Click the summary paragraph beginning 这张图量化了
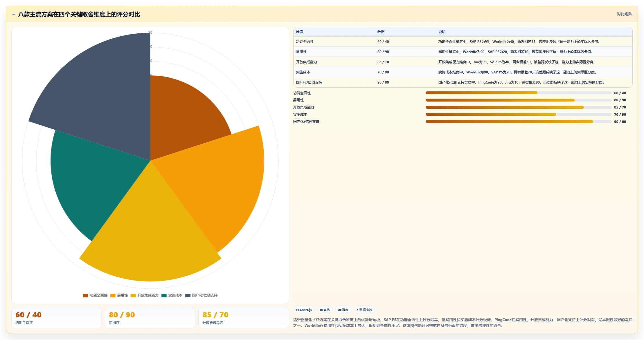The height and width of the screenshot is (340, 644). [x=463, y=323]
